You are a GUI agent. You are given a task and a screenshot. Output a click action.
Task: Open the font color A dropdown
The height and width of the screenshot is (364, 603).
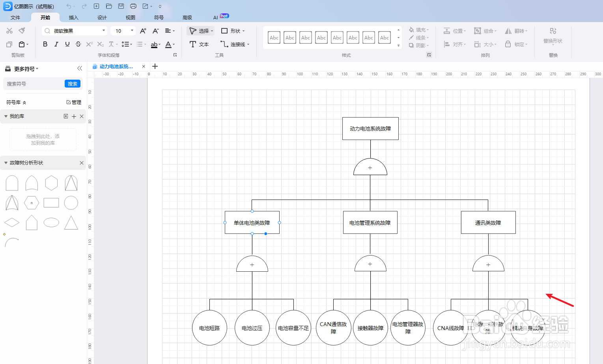click(x=170, y=45)
